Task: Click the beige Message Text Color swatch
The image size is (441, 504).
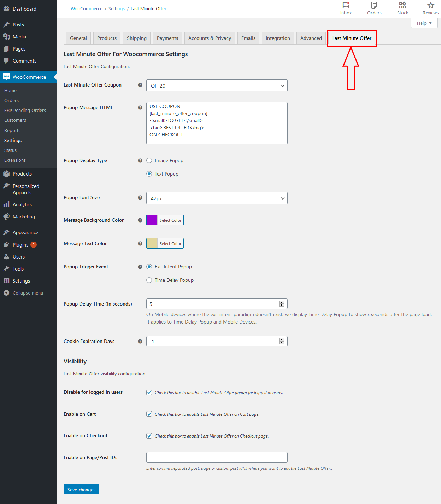Action: pyautogui.click(x=152, y=243)
